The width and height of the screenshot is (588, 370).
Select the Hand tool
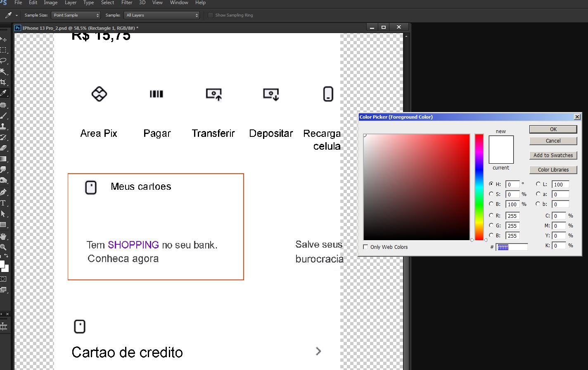point(3,237)
